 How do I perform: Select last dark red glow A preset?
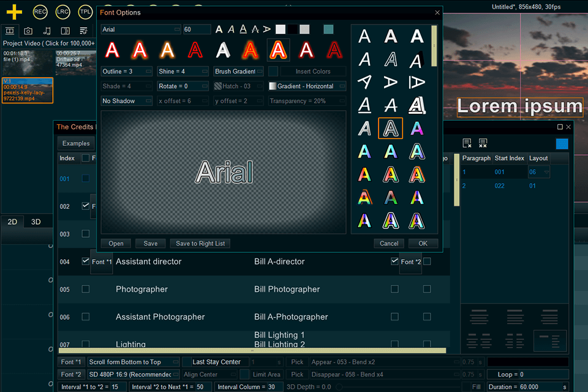[x=334, y=50]
